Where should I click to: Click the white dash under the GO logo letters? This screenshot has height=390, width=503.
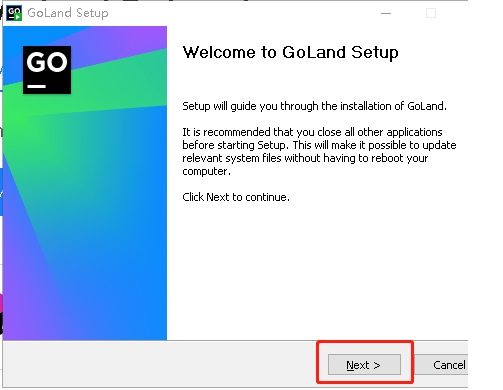pos(37,86)
